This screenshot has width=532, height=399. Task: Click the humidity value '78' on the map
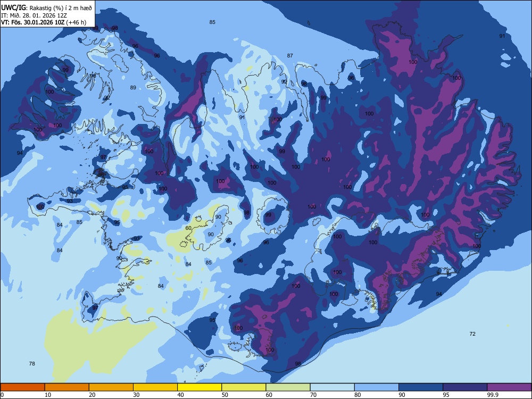click(32, 363)
